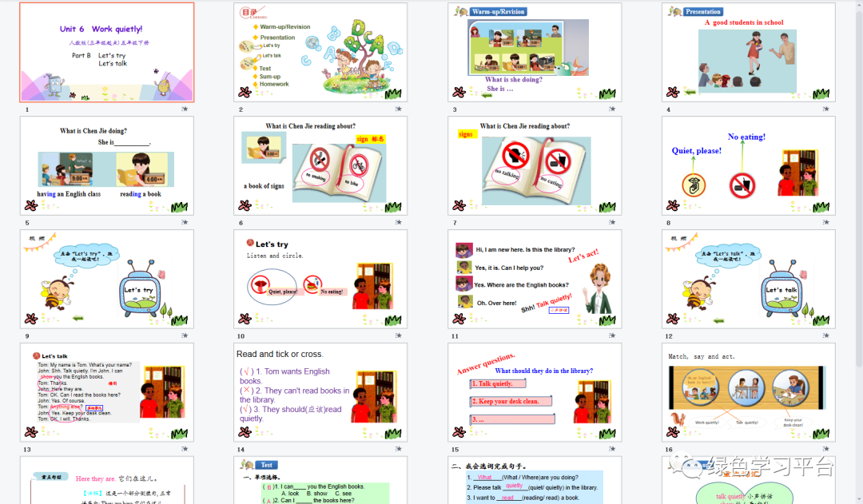Image resolution: width=863 pixels, height=504 pixels.
Task: Click slide number label '6'
Action: tap(241, 223)
